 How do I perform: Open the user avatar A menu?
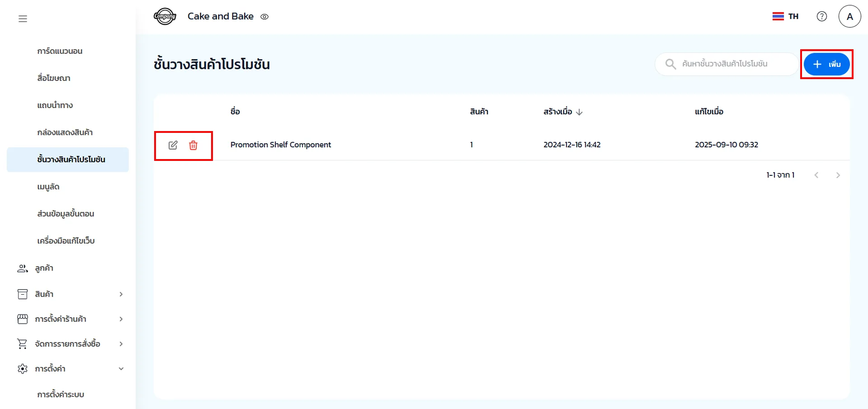[849, 16]
